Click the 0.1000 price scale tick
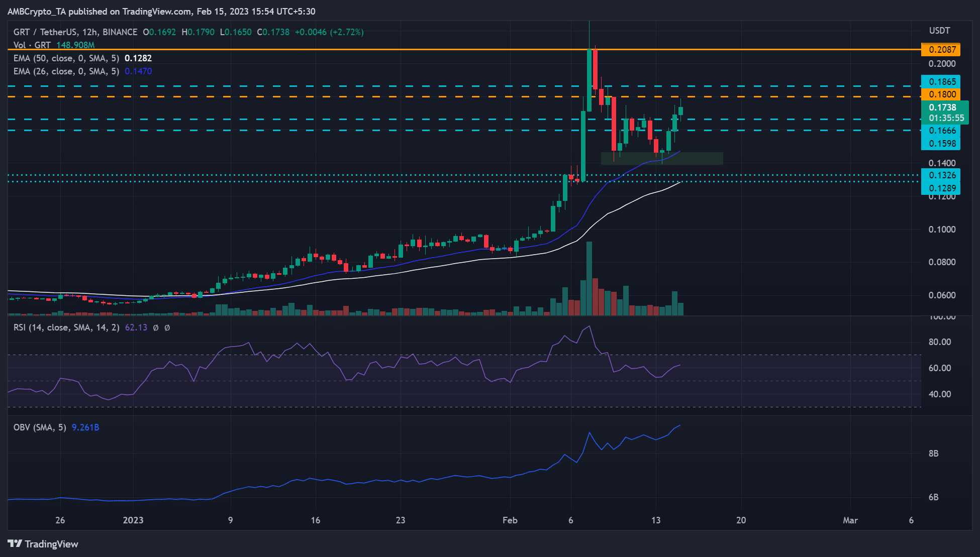 pos(942,230)
